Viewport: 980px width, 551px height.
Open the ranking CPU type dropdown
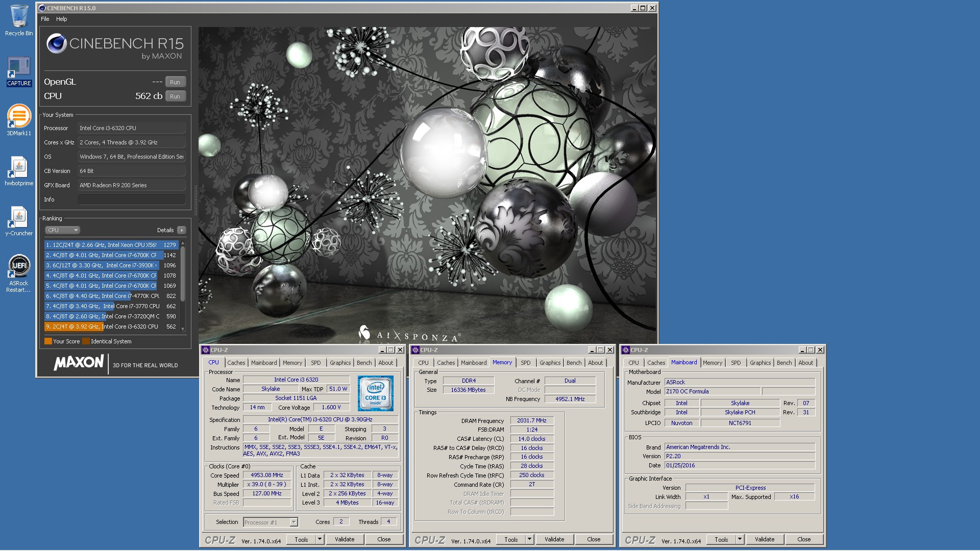[63, 230]
